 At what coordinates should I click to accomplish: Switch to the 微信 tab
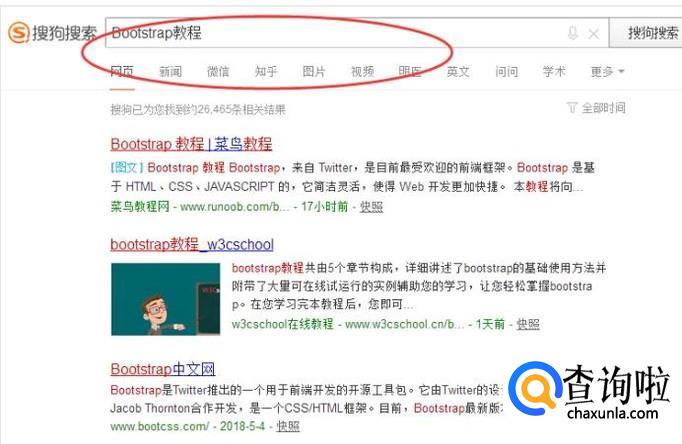coord(218,71)
